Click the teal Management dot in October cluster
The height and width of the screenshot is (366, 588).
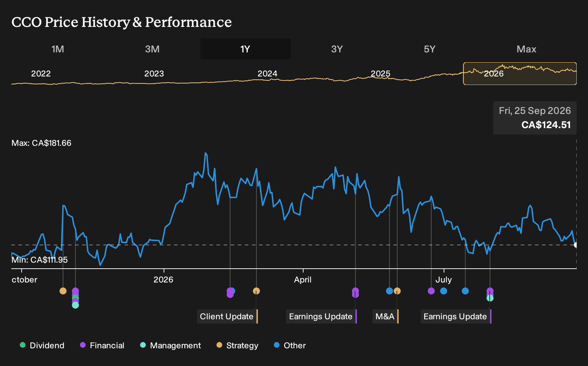[x=75, y=305]
